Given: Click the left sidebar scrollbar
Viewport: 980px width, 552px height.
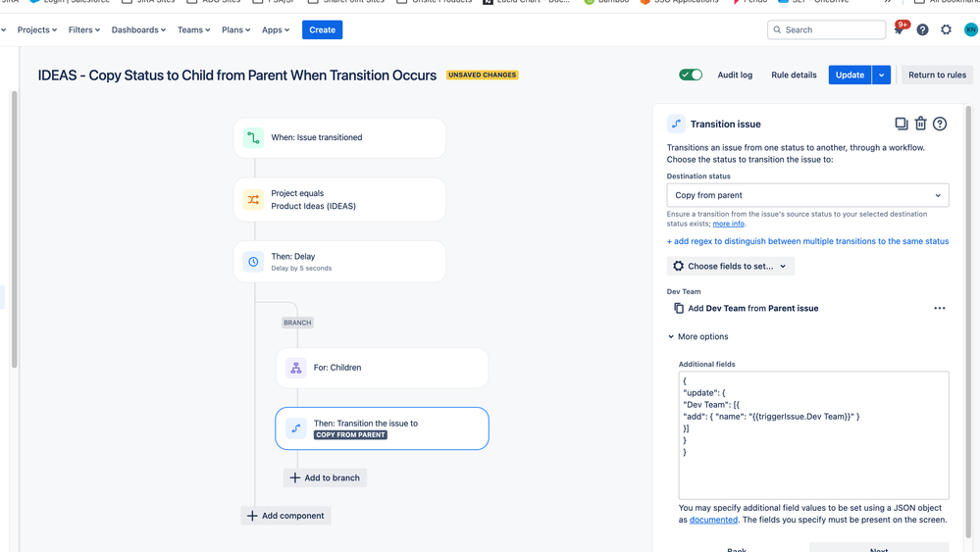Looking at the screenshot, I should (x=14, y=229).
